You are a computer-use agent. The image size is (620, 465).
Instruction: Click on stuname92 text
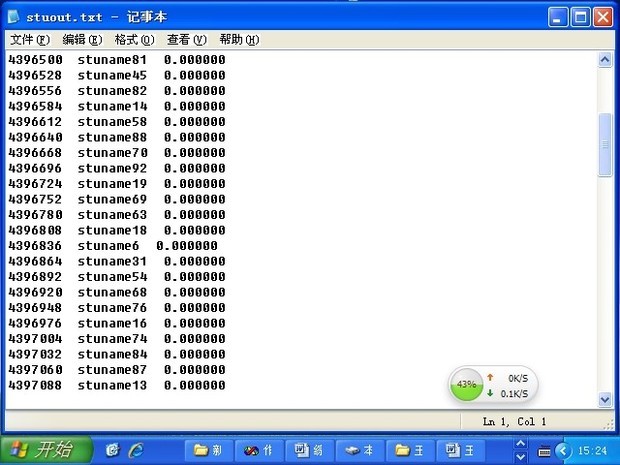pyautogui.click(x=112, y=168)
